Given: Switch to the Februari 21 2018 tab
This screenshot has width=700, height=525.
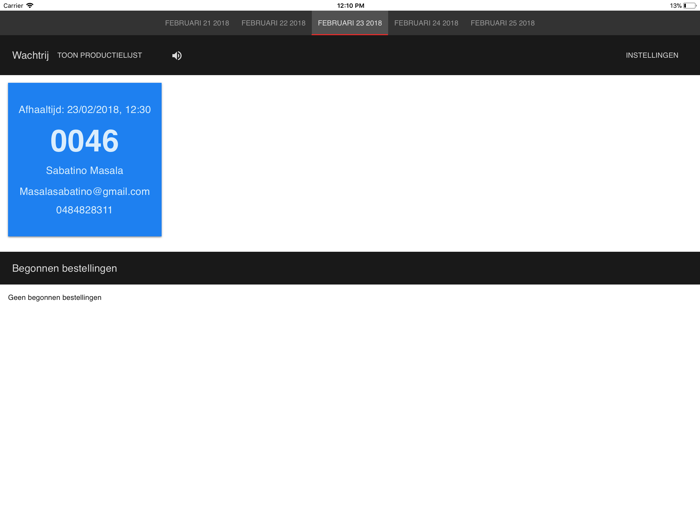Looking at the screenshot, I should (197, 23).
